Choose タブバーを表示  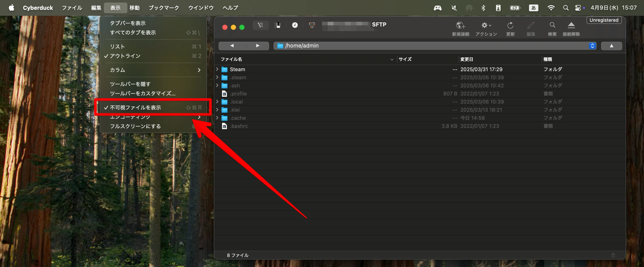(x=153, y=23)
